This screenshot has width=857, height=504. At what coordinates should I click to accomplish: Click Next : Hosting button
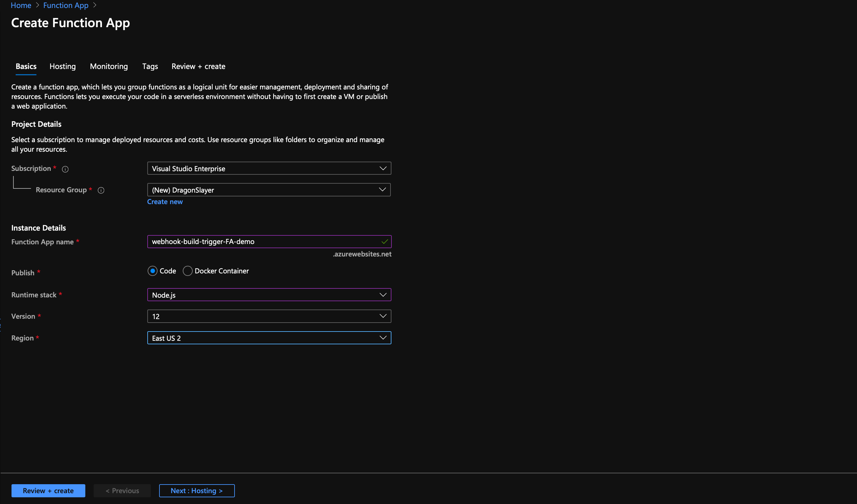click(x=197, y=490)
